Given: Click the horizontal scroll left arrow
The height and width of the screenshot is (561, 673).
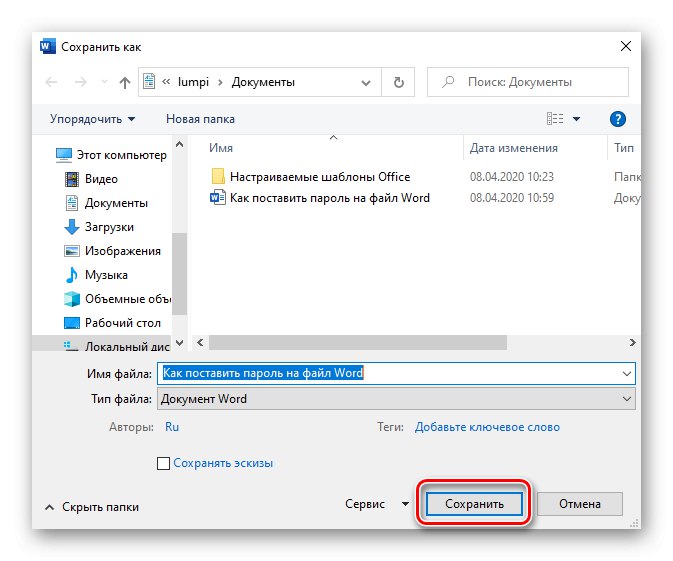Looking at the screenshot, I should [x=200, y=343].
